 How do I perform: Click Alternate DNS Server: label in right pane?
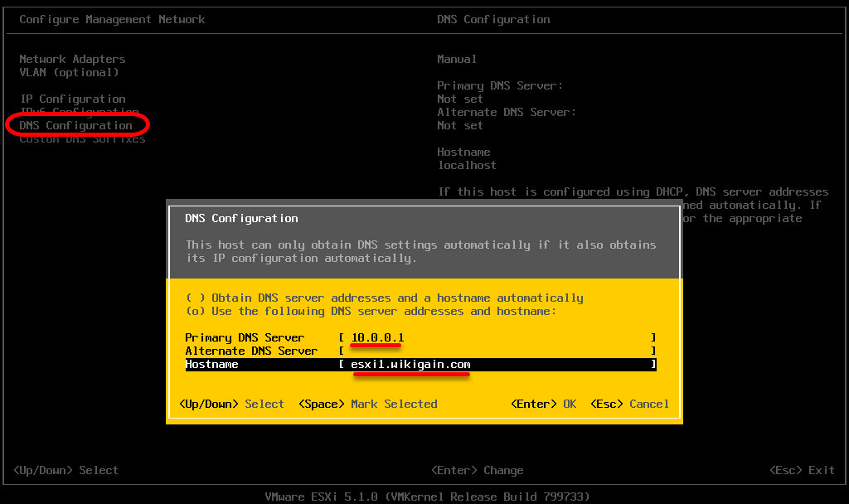tap(507, 112)
